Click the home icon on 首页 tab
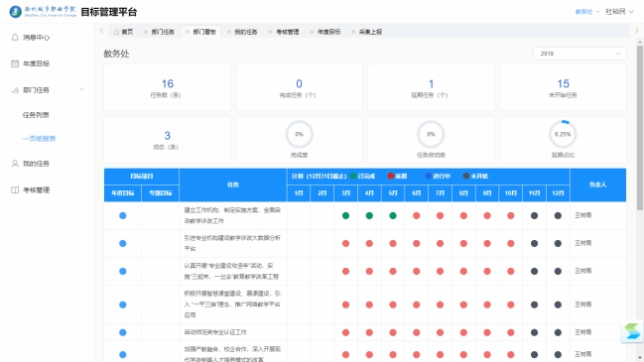This screenshot has width=644, height=362. 117,32
